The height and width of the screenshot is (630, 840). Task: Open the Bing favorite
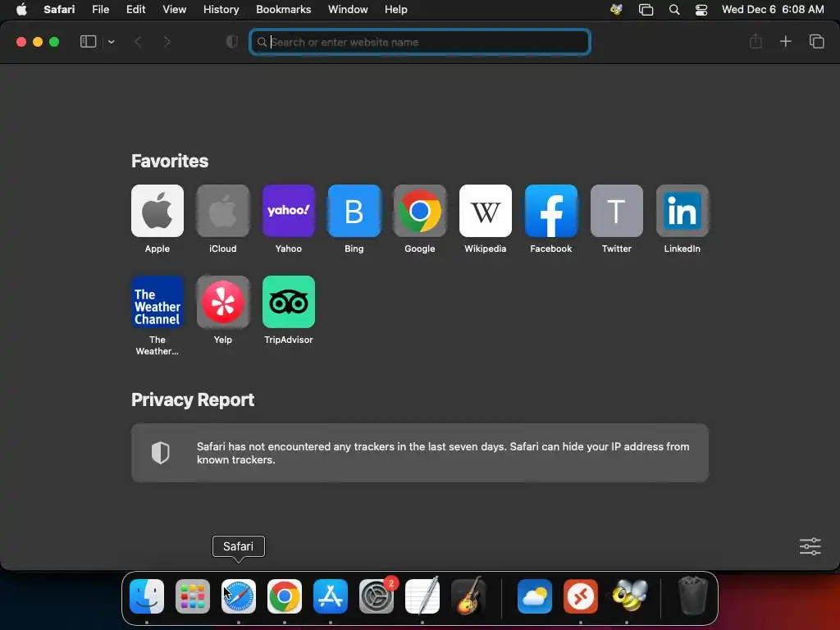tap(354, 211)
